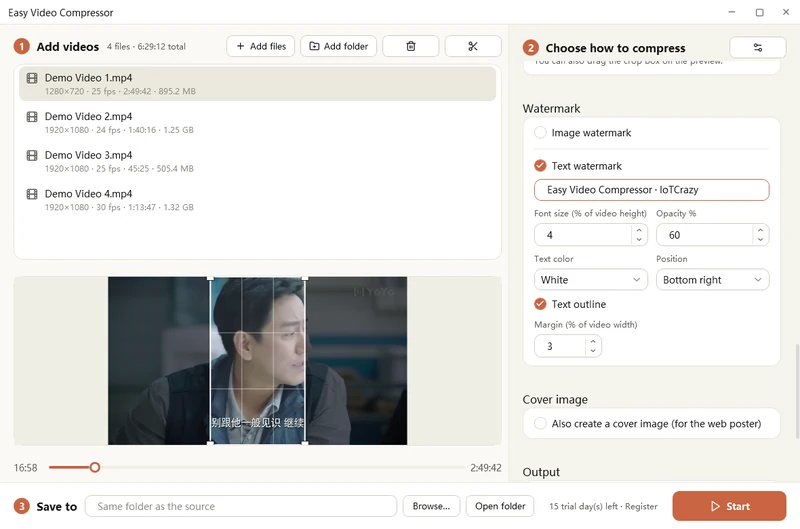The image size is (800, 529).
Task: Click the Add folder button
Action: (338, 46)
